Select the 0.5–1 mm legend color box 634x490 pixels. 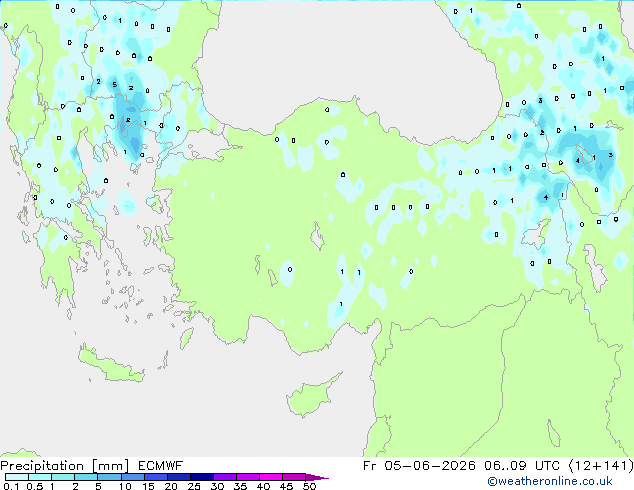[40, 477]
